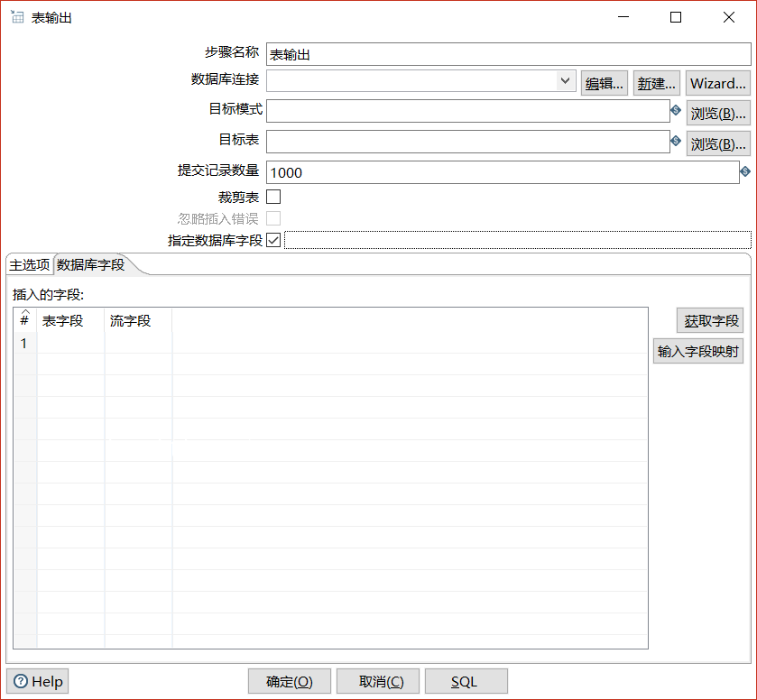Cancel with the 取消(C) button
This screenshot has height=700, width=757.
pos(377,681)
